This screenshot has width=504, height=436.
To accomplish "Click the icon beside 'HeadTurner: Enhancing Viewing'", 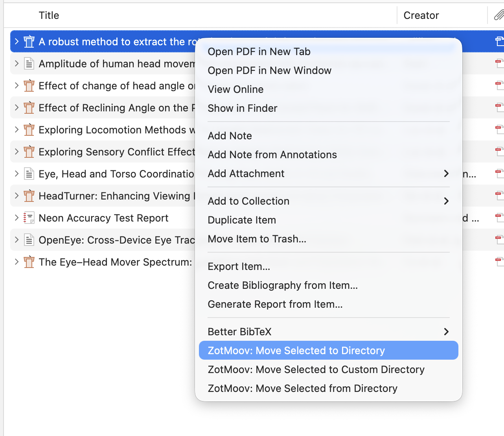I will tap(29, 196).
